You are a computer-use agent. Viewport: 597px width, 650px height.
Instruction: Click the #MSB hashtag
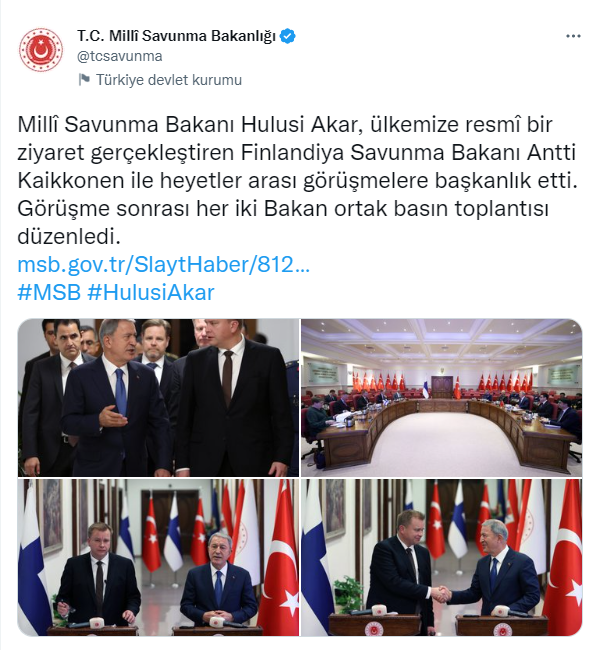49,292
